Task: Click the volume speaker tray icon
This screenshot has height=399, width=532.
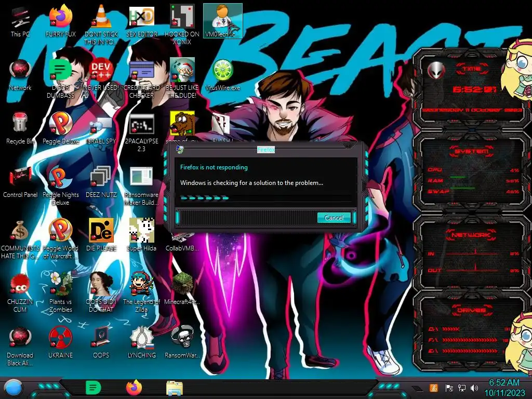Action: (474, 388)
